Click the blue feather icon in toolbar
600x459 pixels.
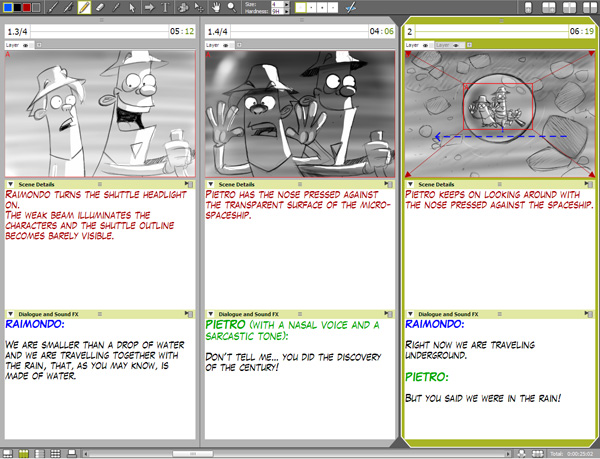coord(350,7)
